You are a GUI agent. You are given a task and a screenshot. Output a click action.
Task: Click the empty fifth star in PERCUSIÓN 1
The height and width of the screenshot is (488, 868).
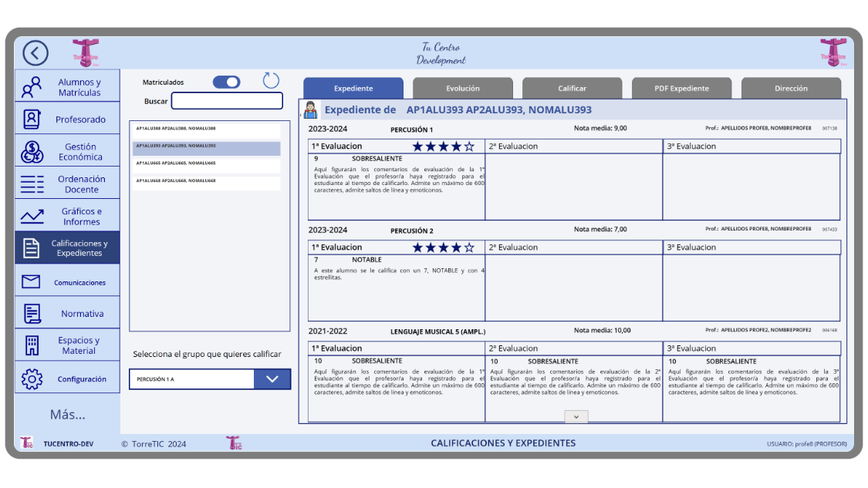click(469, 146)
